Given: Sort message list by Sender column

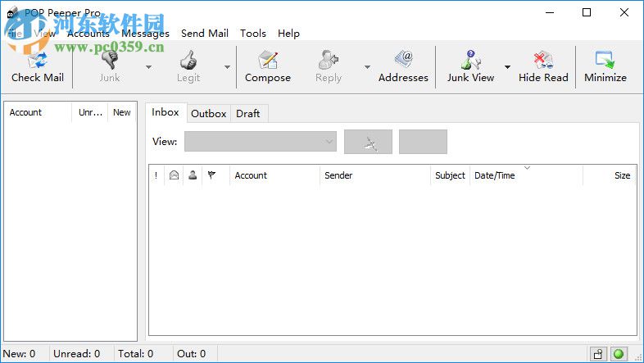Looking at the screenshot, I should tap(375, 175).
